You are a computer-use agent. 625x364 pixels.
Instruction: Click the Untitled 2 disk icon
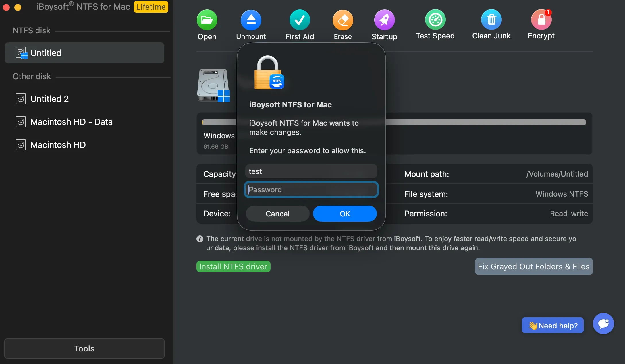(x=21, y=99)
